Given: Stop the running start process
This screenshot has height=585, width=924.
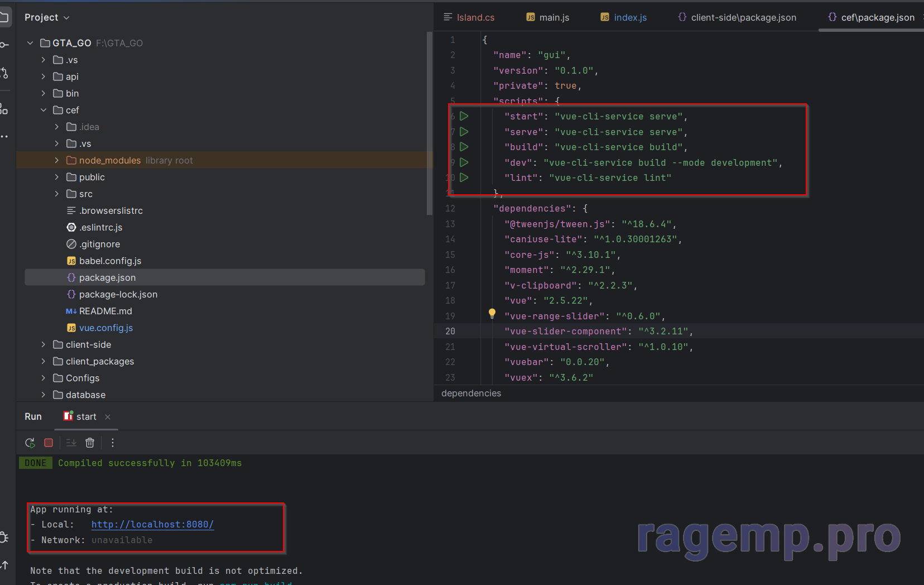Looking at the screenshot, I should (49, 443).
